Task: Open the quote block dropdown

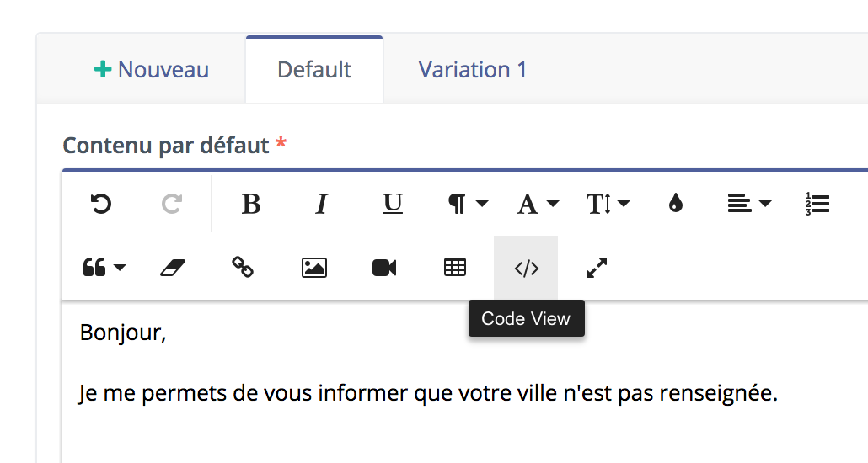Action: [104, 269]
